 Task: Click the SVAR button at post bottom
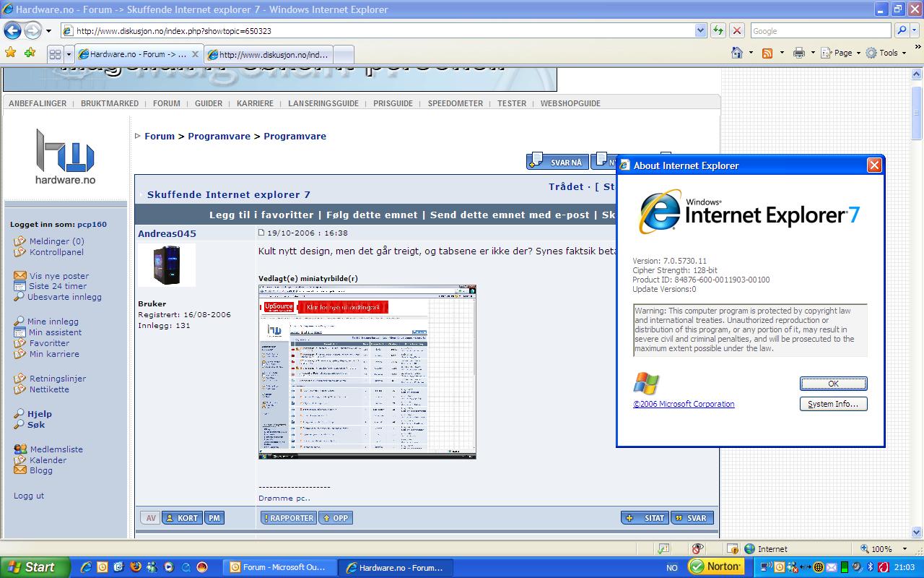(692, 518)
